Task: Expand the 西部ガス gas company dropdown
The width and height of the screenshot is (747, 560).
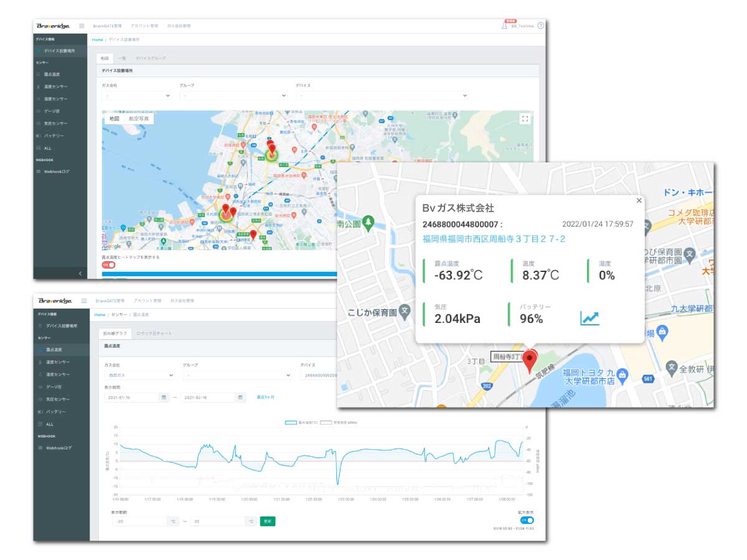Action: pyautogui.click(x=139, y=375)
